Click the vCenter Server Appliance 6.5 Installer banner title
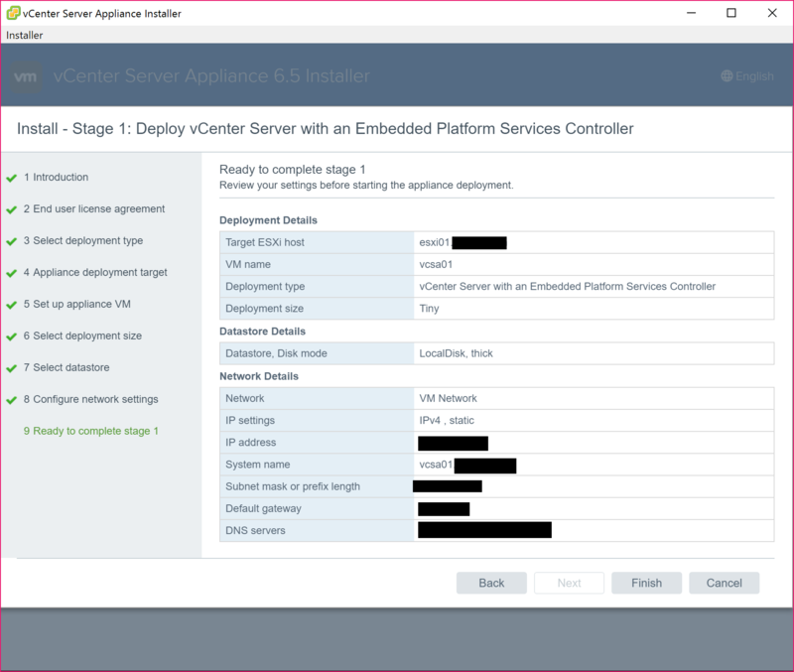 click(211, 76)
